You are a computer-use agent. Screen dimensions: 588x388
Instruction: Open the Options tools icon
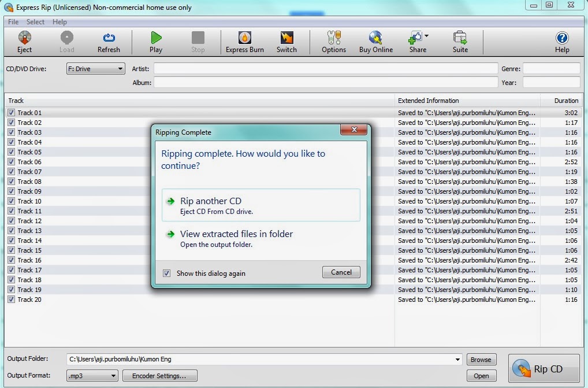[334, 38]
